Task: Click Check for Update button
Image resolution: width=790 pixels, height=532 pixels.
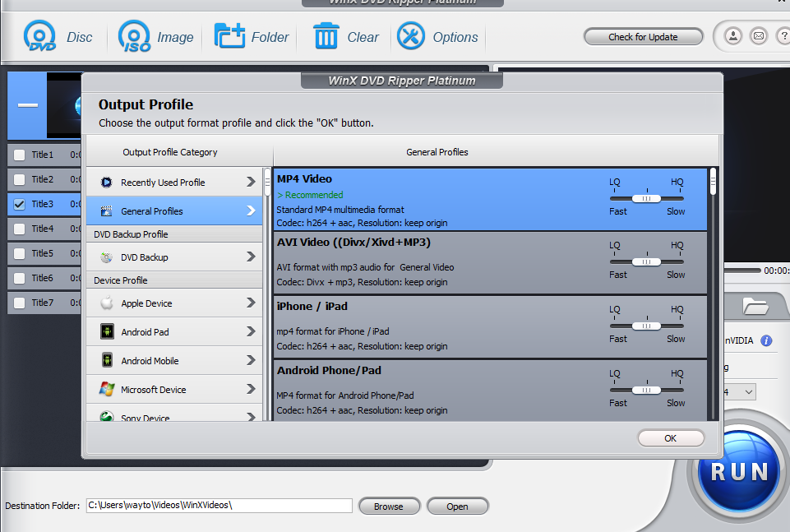Action: tap(643, 37)
